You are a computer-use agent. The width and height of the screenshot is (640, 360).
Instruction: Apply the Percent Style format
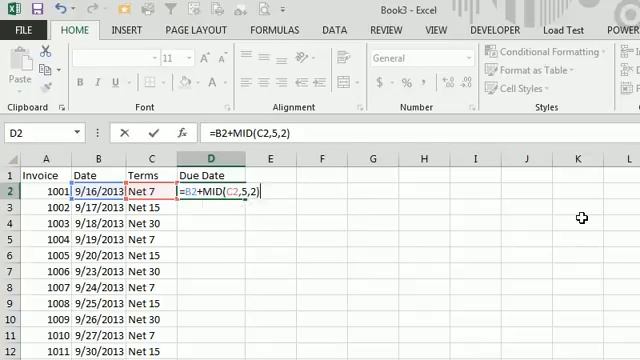coord(407,83)
